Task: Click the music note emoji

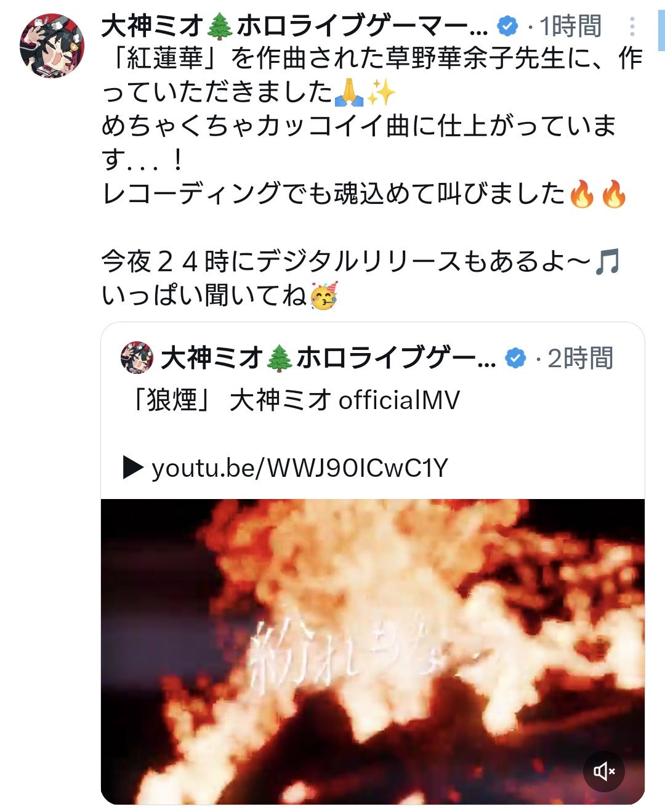Action: pos(607,261)
